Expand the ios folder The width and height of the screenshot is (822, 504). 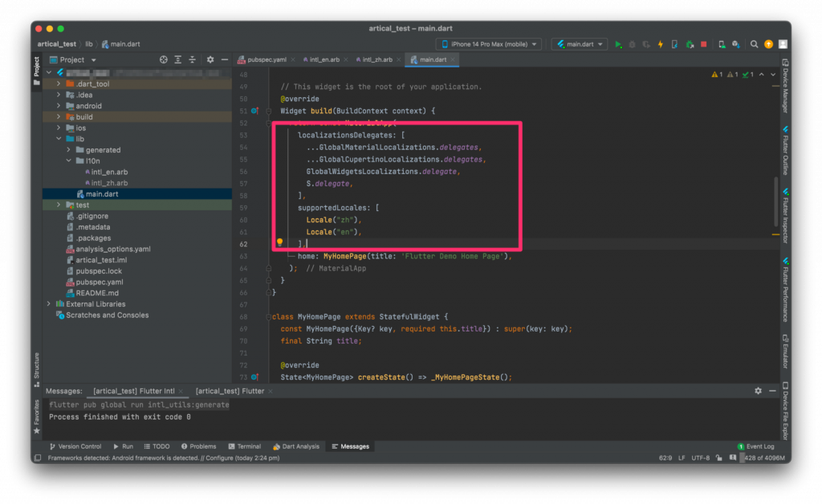click(59, 128)
